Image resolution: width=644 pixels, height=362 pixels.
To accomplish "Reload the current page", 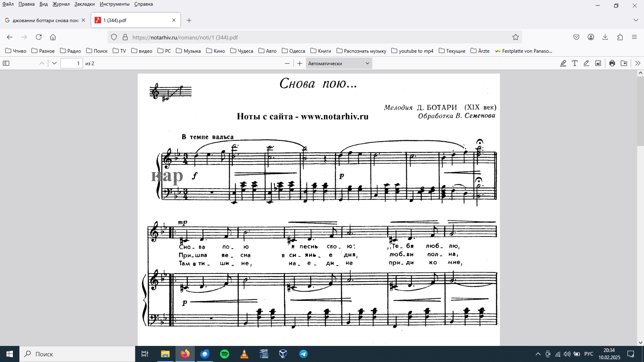I will pos(39,37).
